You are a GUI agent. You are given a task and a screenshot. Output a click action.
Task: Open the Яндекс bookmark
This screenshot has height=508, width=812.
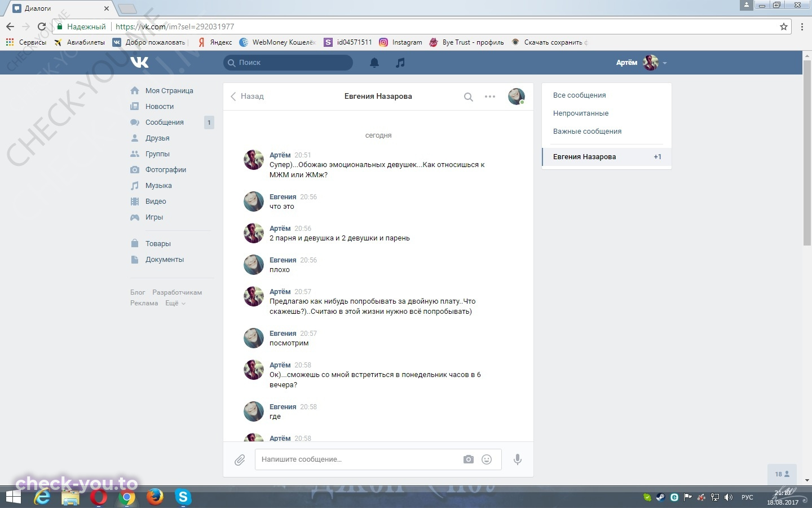click(215, 42)
